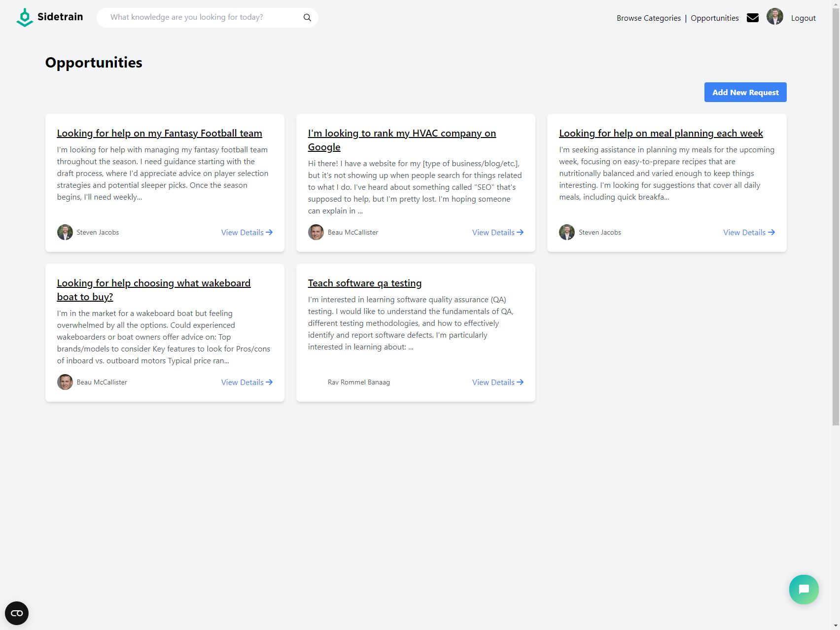Go to Opportunities in the navigation
This screenshot has width=840, height=630.
(x=714, y=18)
